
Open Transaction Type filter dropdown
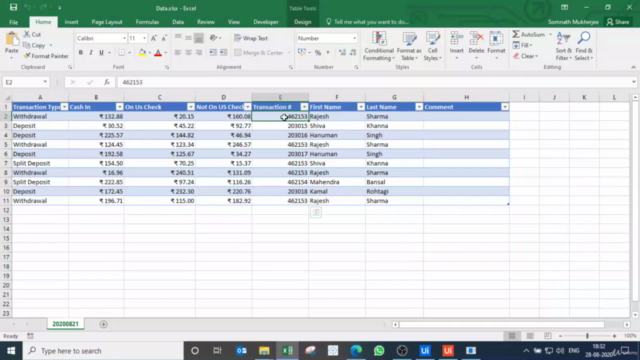(x=64, y=107)
